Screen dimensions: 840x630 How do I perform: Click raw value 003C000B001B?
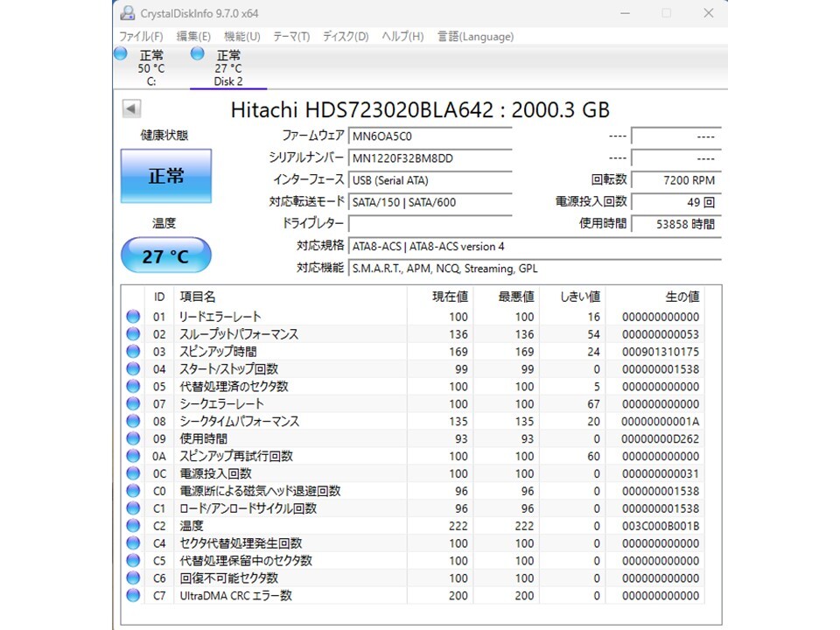pos(661,526)
